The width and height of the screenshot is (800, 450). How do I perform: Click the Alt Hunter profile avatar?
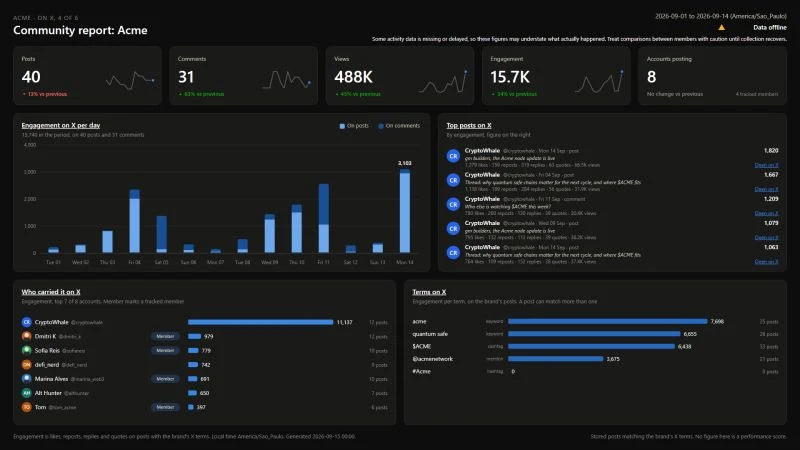[x=27, y=393]
